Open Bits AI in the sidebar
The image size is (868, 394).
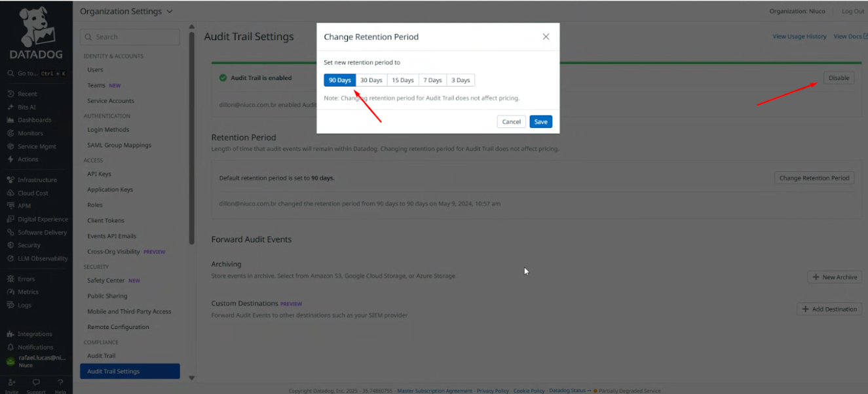click(x=22, y=107)
